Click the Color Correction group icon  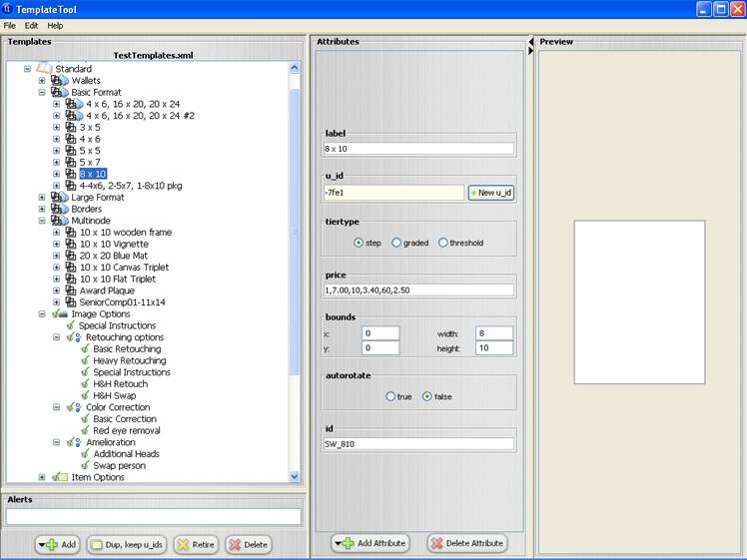(x=74, y=407)
